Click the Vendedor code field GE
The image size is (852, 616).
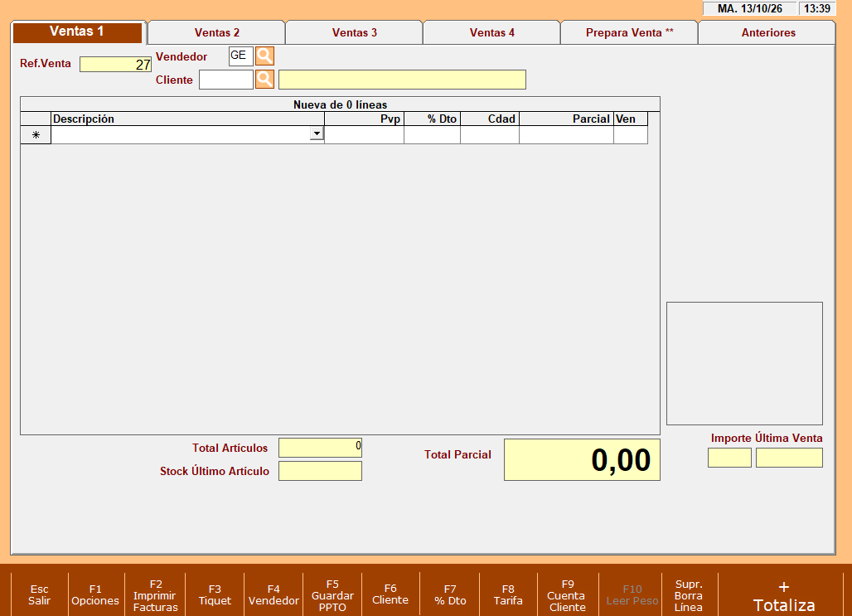coord(240,56)
